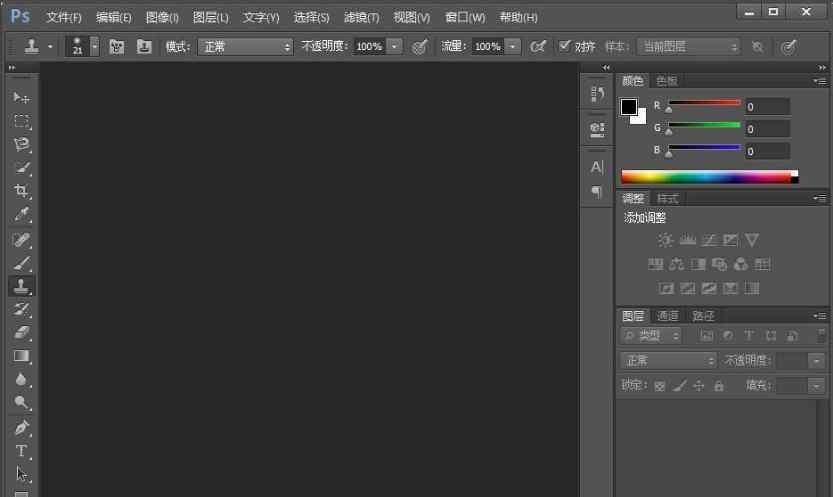Open the tool preset picker arrow
833x497 pixels.
pyautogui.click(x=50, y=47)
